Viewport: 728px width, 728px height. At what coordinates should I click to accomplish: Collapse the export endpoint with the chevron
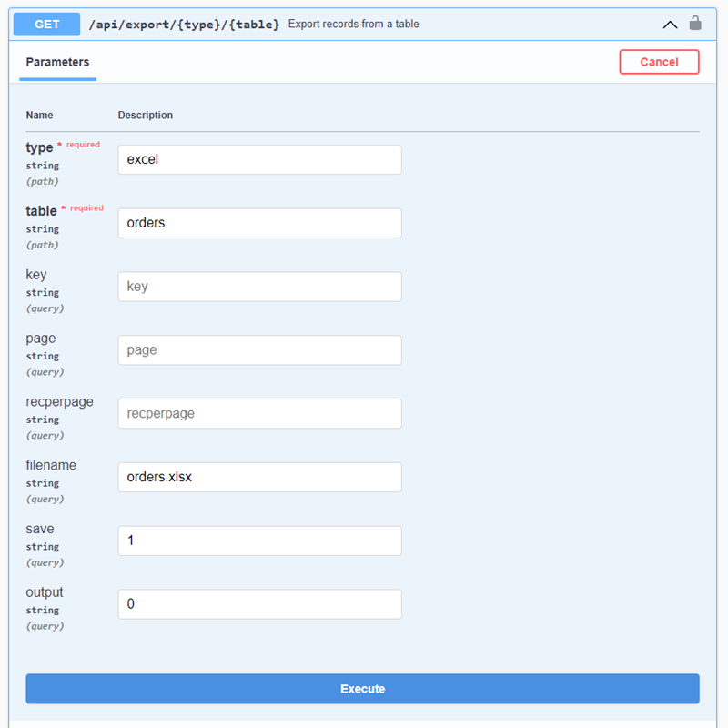point(670,25)
